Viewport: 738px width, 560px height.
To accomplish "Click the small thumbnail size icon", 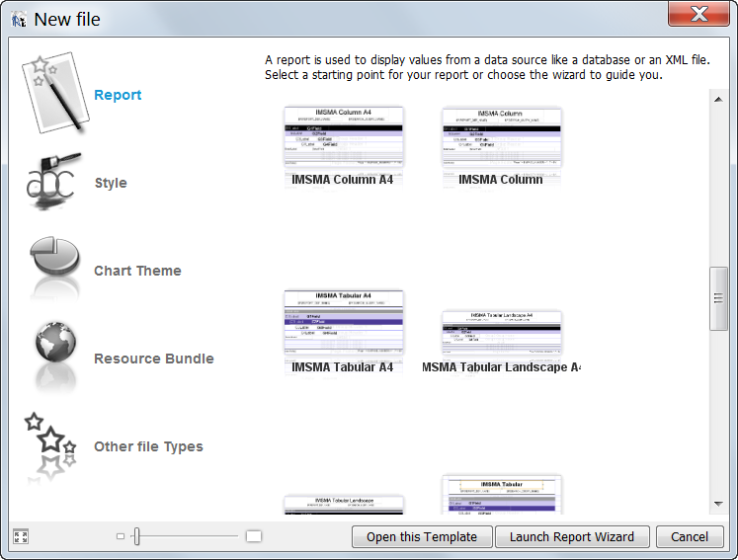I will pyautogui.click(x=121, y=536).
